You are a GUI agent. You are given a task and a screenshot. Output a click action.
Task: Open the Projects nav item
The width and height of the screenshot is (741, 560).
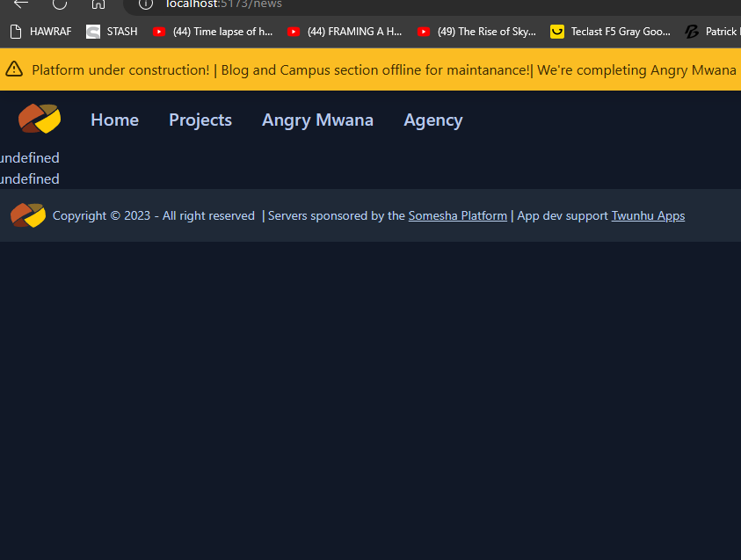coord(200,120)
